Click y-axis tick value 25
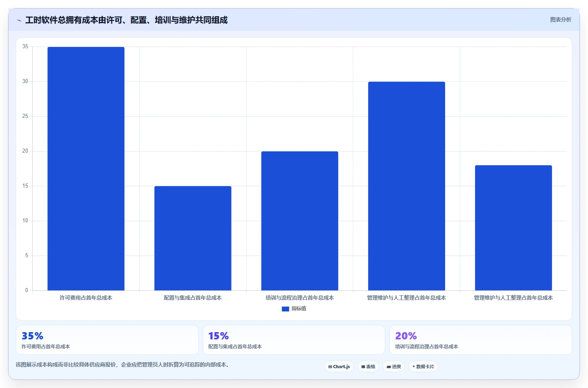 coord(25,116)
